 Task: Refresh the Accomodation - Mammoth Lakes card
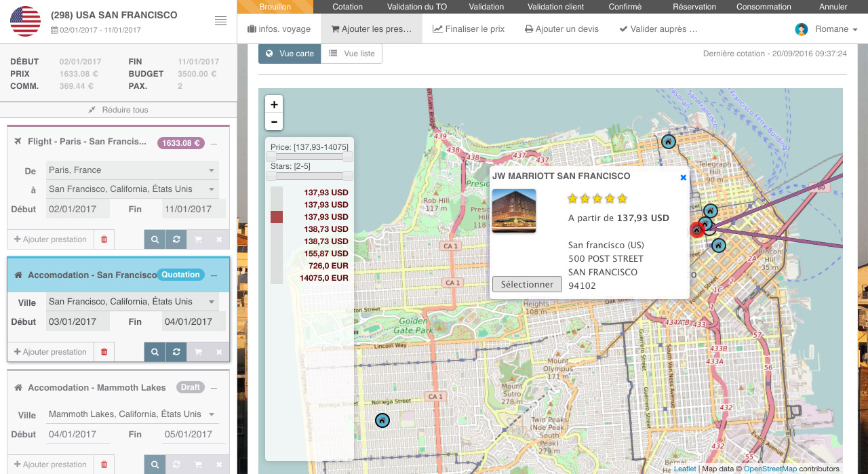point(176,465)
